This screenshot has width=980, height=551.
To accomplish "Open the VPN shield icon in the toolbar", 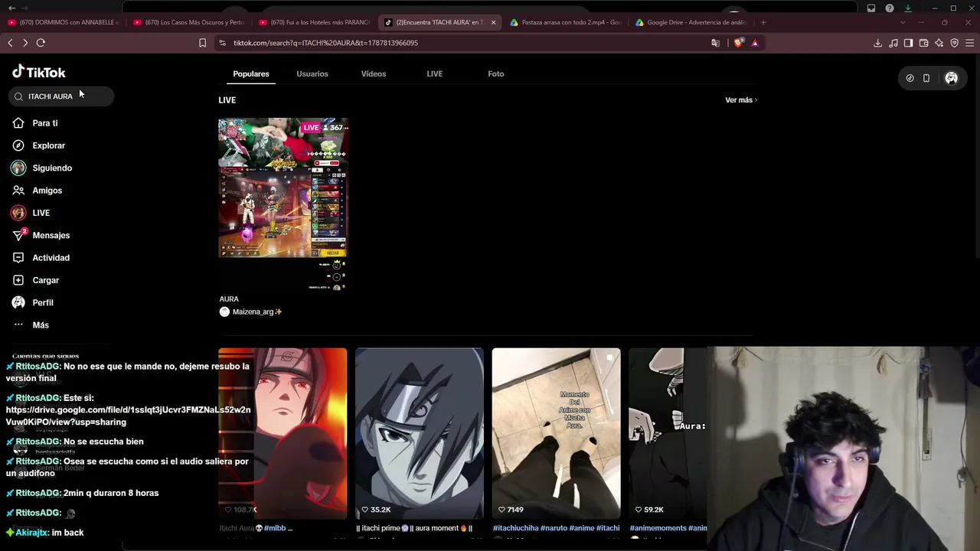I will (954, 43).
